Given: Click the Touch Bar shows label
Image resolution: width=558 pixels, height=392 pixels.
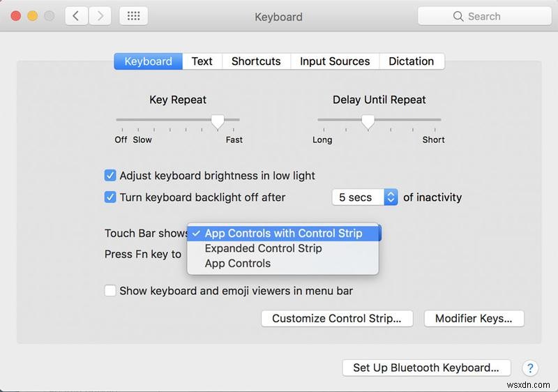Looking at the screenshot, I should (x=146, y=234).
